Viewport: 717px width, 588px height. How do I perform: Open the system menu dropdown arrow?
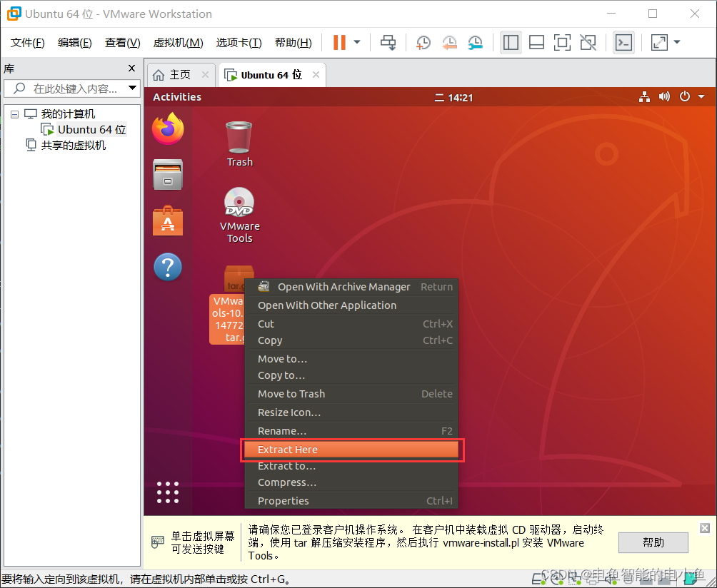701,97
